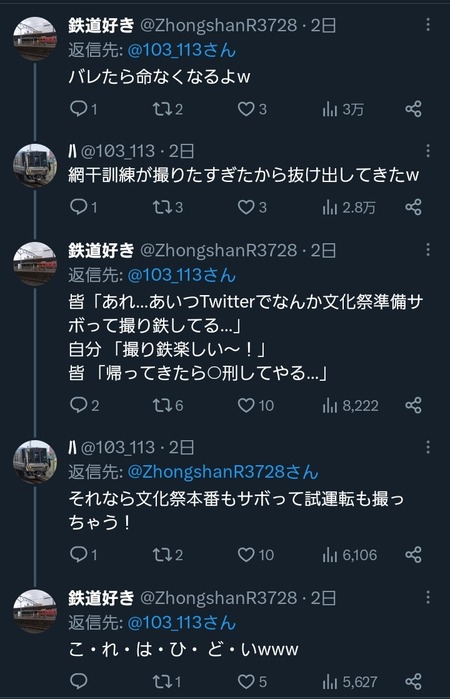The width and height of the screenshot is (450, 699).
Task: Share the それなら文化祭本番も tweet
Action: tap(413, 555)
